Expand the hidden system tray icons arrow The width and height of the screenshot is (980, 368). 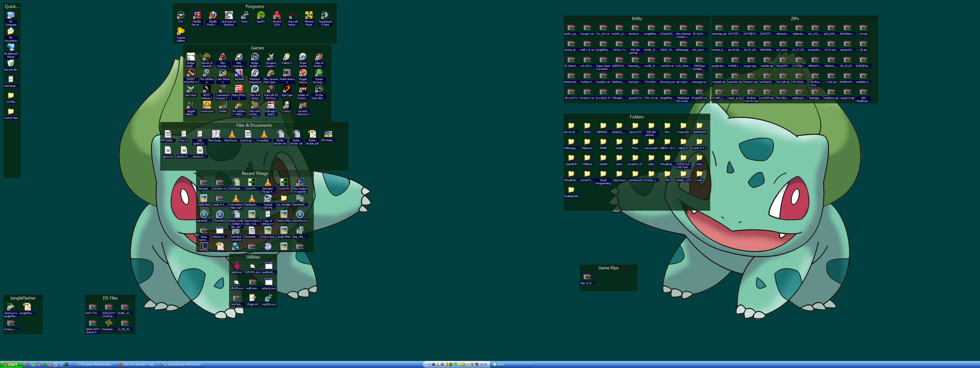point(425,365)
